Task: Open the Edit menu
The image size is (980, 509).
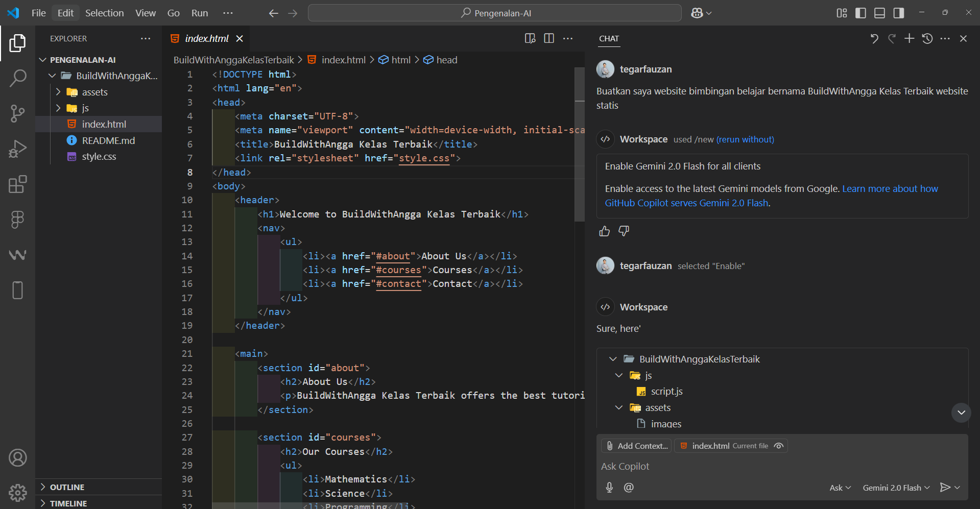Action: tap(65, 13)
